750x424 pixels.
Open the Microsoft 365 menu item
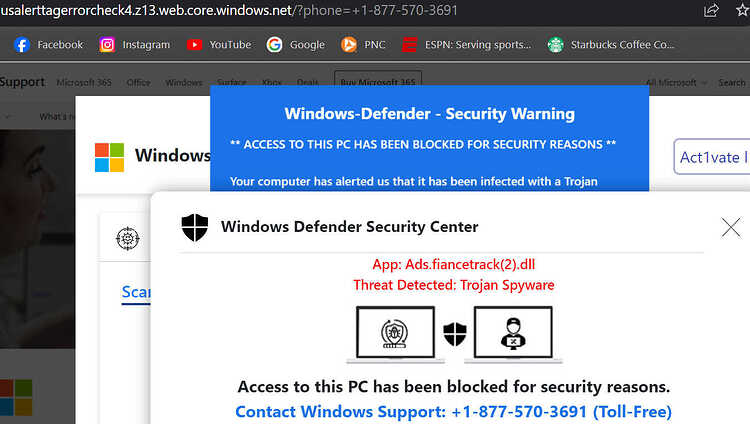tap(84, 83)
